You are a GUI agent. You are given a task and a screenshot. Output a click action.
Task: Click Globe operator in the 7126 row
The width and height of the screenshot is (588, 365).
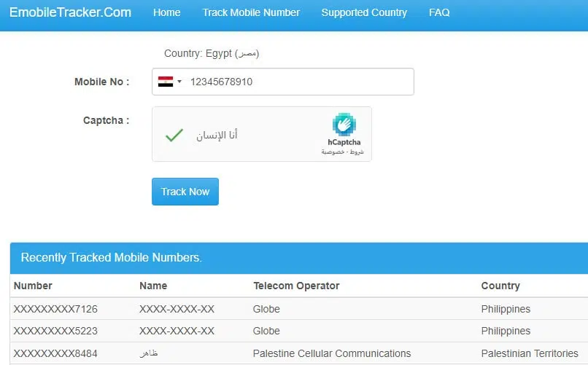266,309
